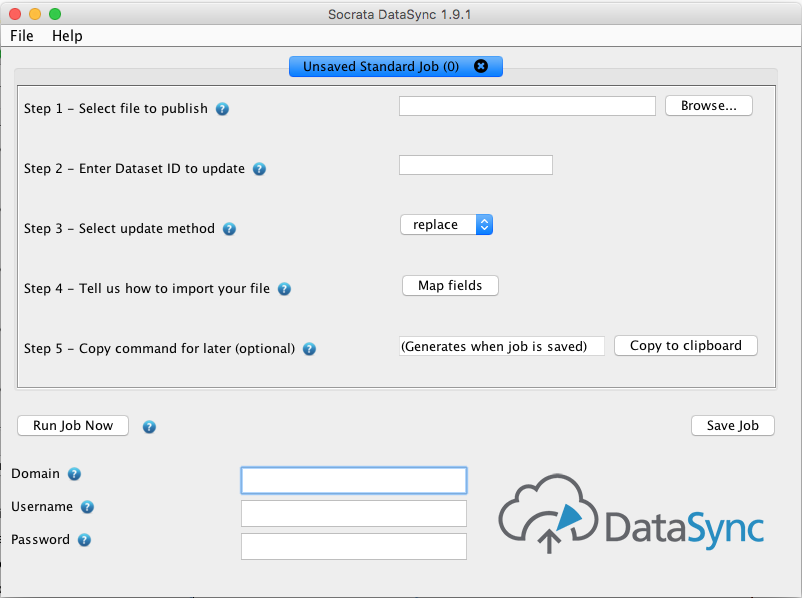
Task: Focus the Dataset ID input field
Action: 476,165
